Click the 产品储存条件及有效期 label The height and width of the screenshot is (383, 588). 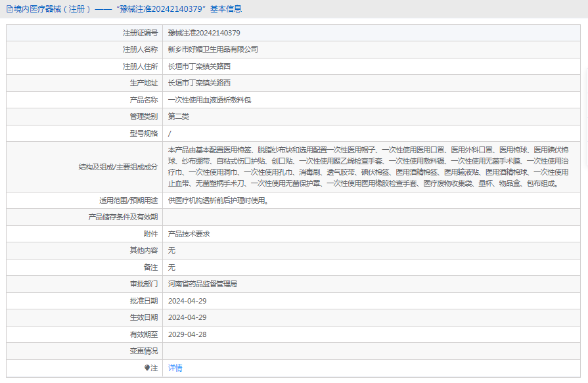123,217
